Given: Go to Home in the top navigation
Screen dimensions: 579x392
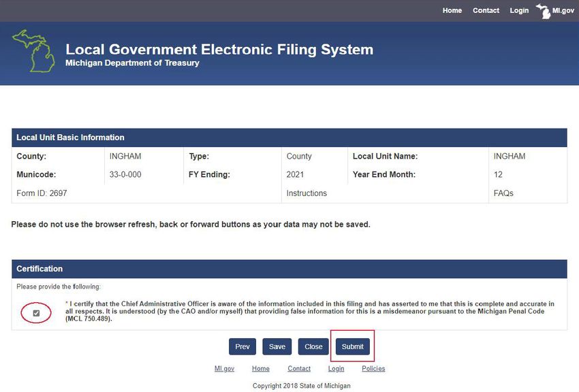Looking at the screenshot, I should [x=452, y=11].
